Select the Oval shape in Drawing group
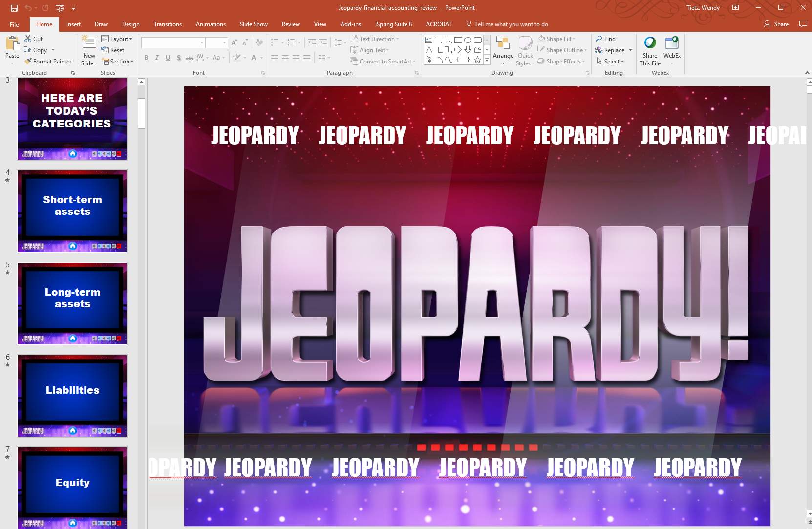 click(468, 40)
